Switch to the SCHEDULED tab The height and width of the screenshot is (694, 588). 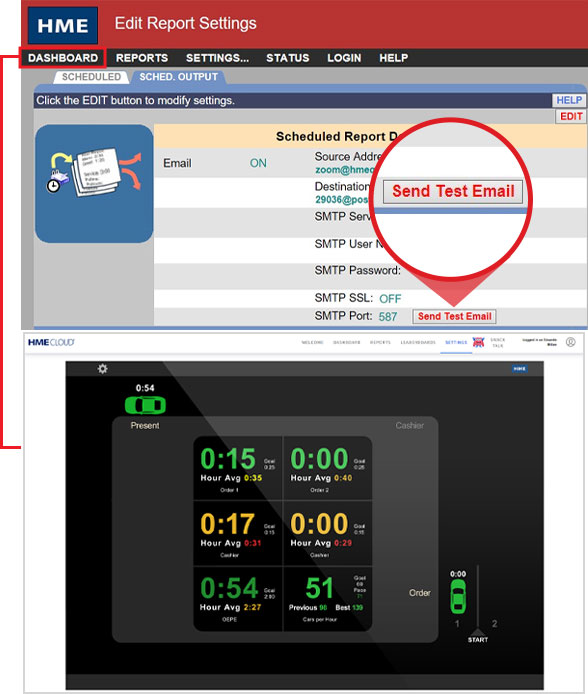click(91, 77)
